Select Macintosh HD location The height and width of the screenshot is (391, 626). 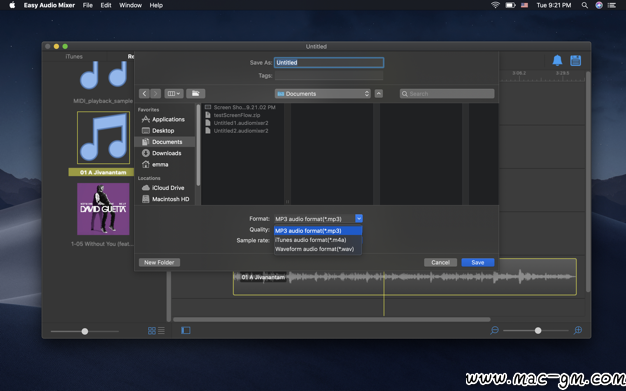(165, 199)
